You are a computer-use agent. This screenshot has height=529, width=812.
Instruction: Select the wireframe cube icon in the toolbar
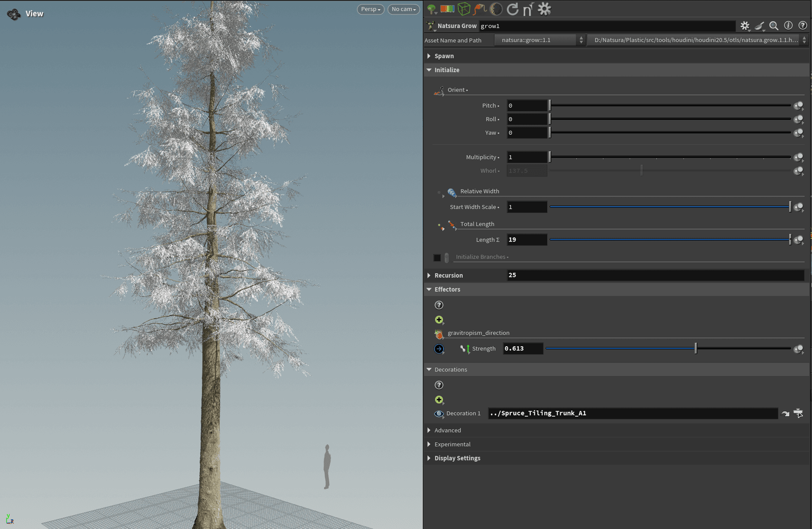pos(464,9)
